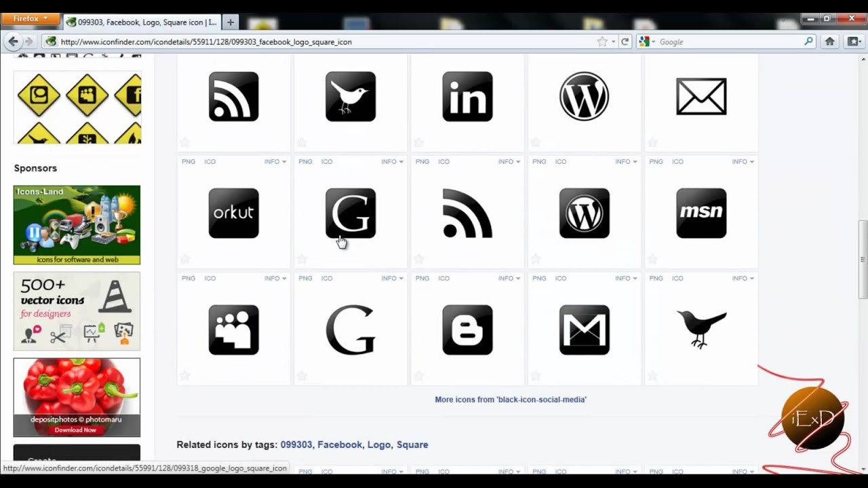Image resolution: width=868 pixels, height=488 pixels.
Task: Go back with the browser back arrow
Action: tap(13, 41)
